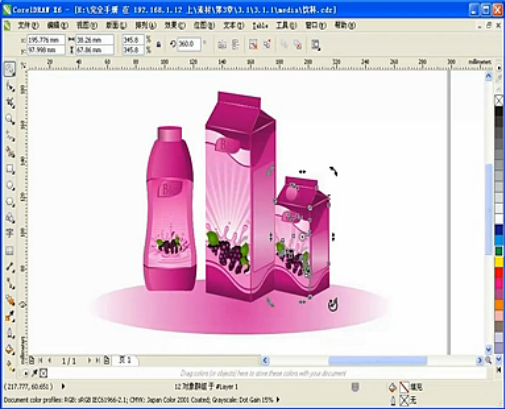Select the Text tool
The image size is (505, 409).
[10, 233]
